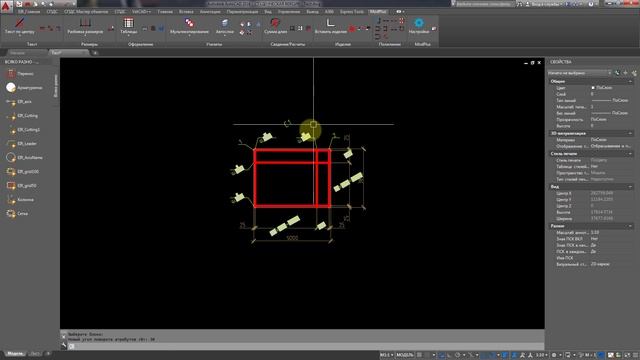
Task: Insert the Сетка palette block
Action: (17, 213)
